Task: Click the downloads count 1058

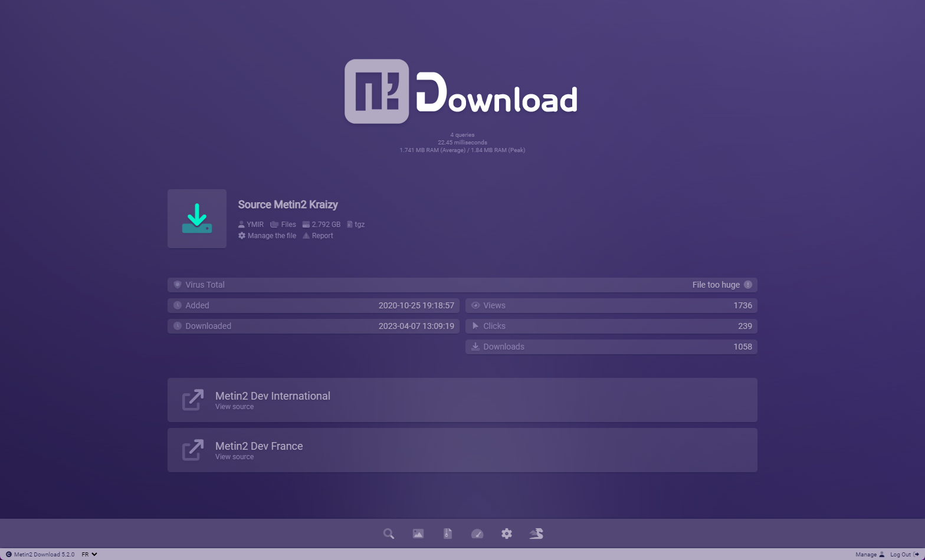Action: point(743,347)
